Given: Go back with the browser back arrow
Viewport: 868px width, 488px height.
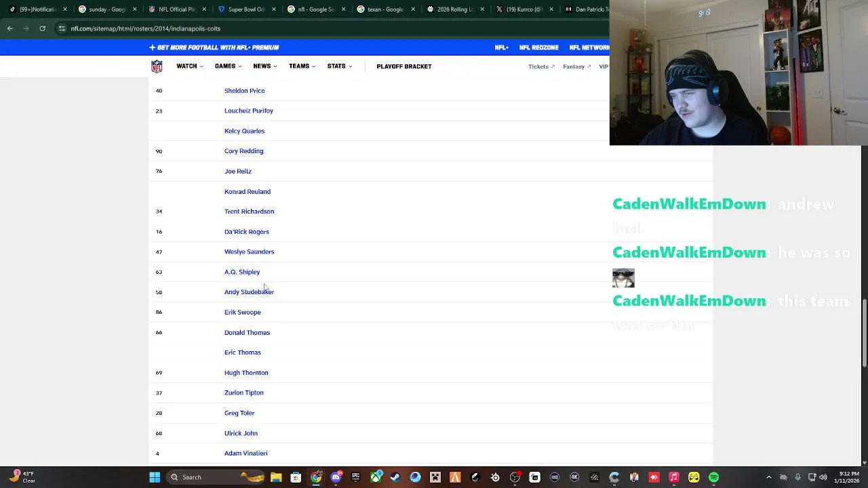Looking at the screenshot, I should pyautogui.click(x=9, y=28).
